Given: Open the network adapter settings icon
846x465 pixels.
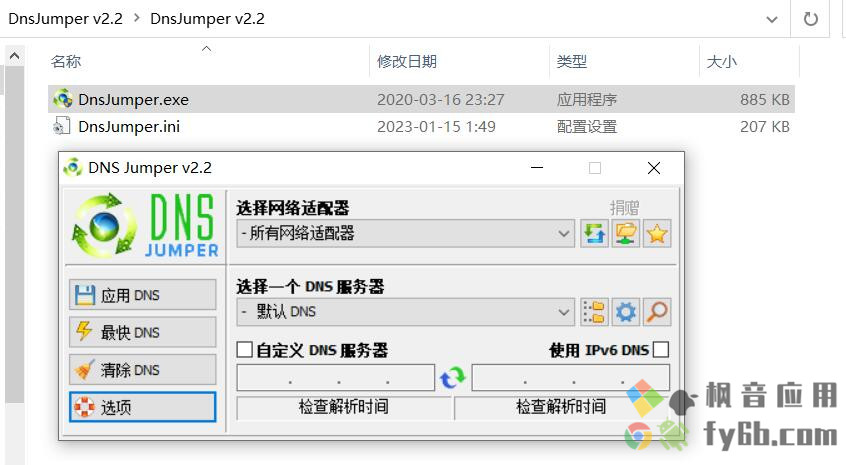Looking at the screenshot, I should pyautogui.click(x=626, y=234).
